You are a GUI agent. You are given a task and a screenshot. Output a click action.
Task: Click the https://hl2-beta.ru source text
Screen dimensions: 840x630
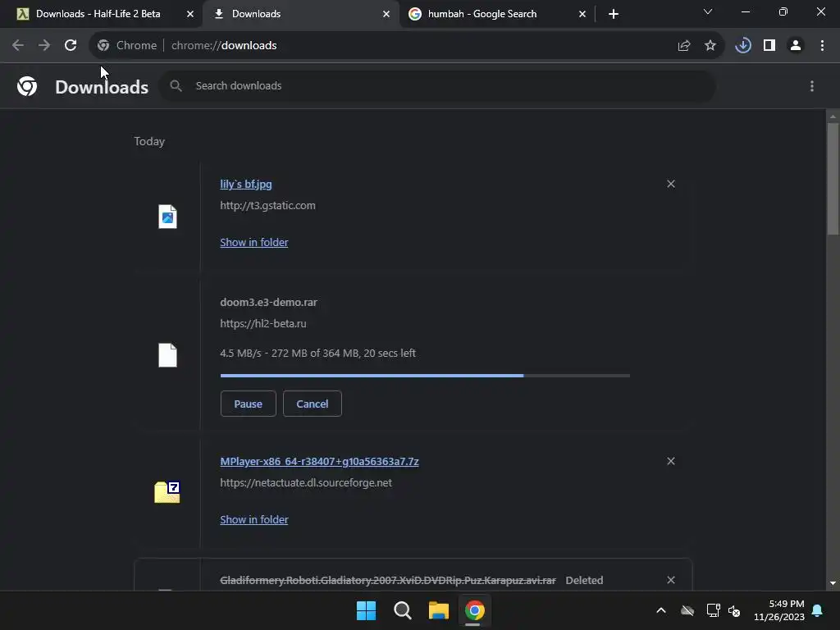(x=263, y=323)
